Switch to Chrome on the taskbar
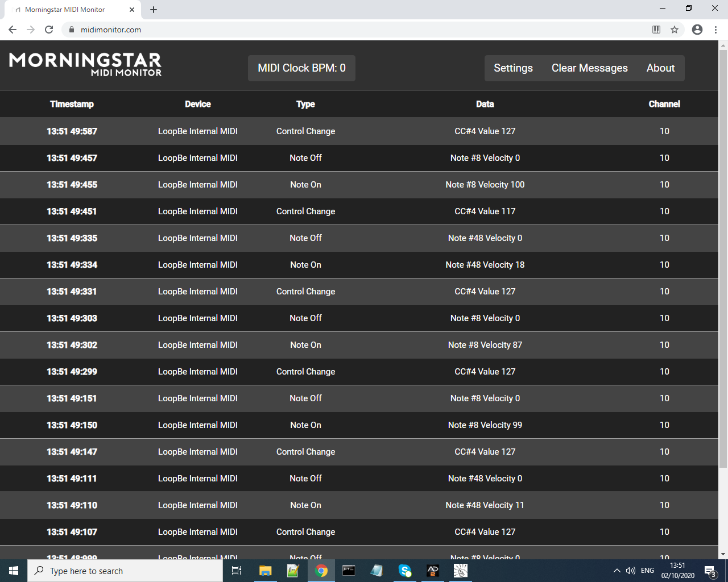Screen dimensions: 728x582 click(321, 571)
